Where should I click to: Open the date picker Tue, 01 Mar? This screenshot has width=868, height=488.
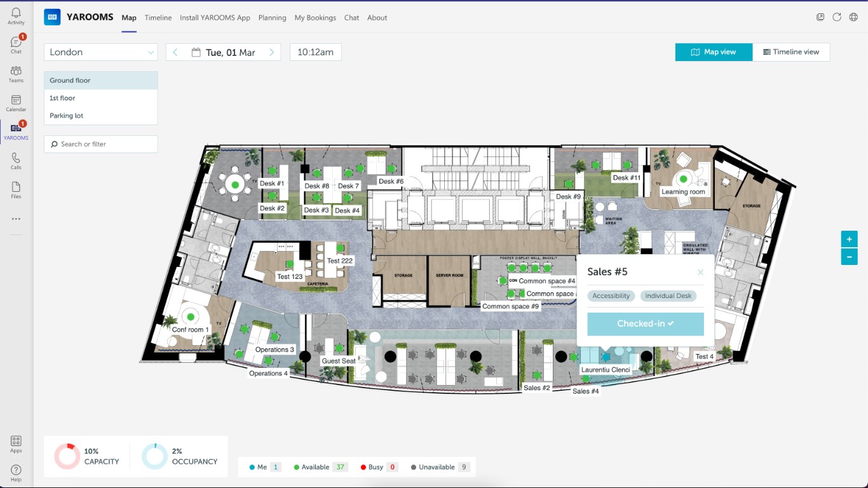pos(224,52)
